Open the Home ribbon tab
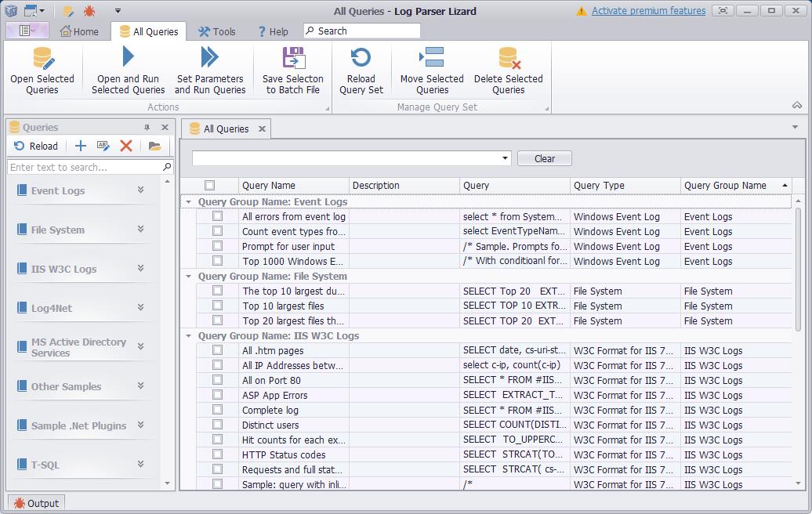Viewport: 812px width, 514px height. 79,31
